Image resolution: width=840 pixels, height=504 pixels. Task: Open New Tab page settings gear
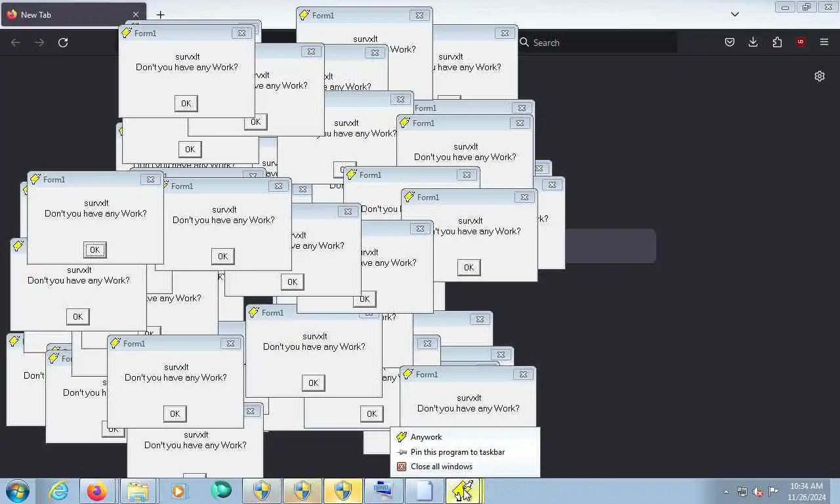coord(820,76)
